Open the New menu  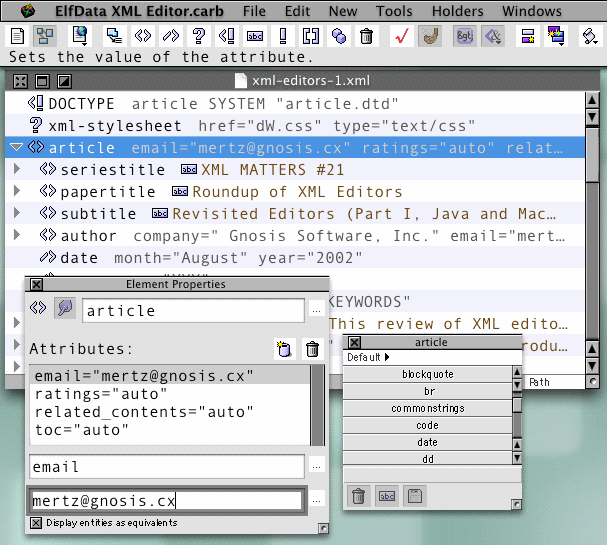(x=343, y=11)
